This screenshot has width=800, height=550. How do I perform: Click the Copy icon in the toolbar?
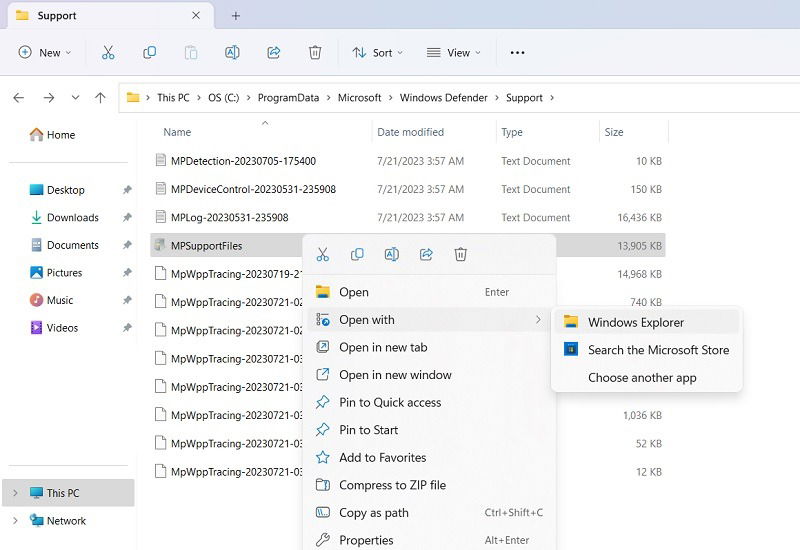(149, 53)
